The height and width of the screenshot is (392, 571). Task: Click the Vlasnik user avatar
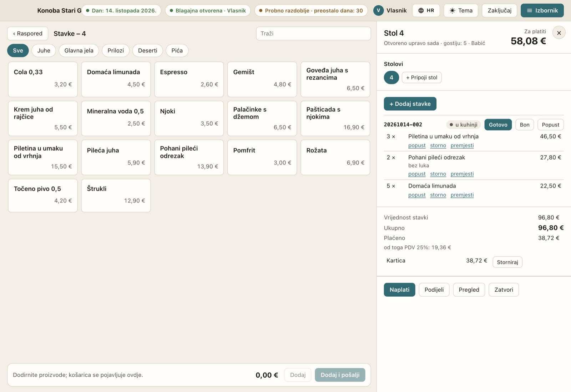[x=378, y=10]
